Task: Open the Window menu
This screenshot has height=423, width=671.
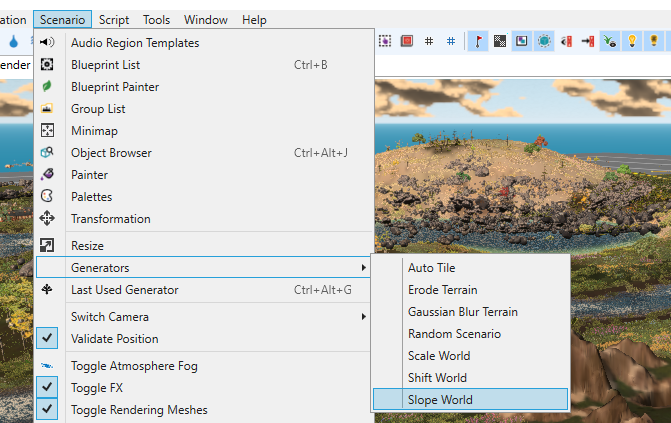Action: [206, 20]
